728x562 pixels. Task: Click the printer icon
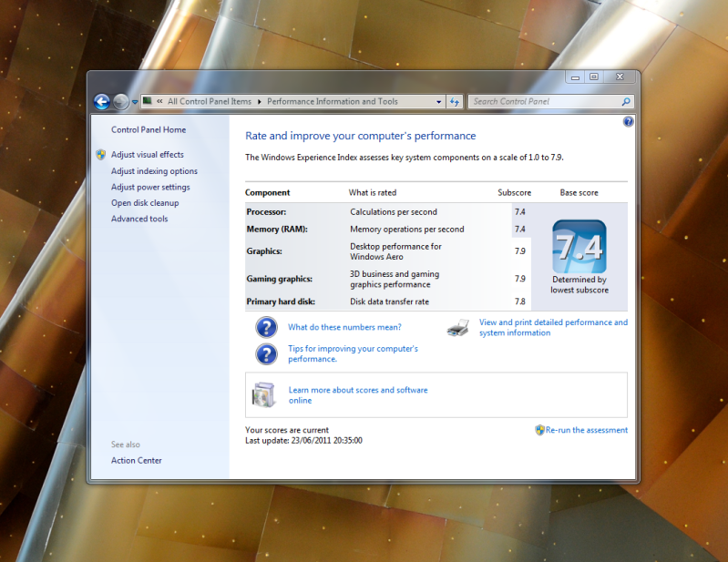(x=457, y=328)
